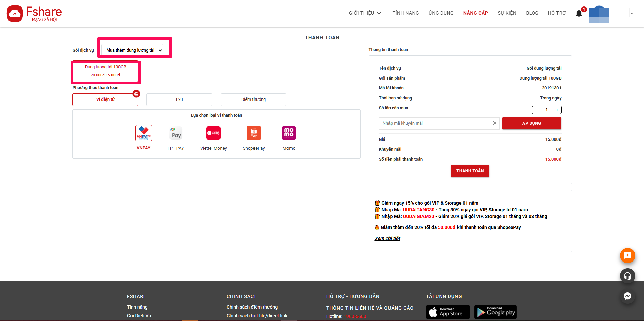644x321 pixels.
Task: Open the orange feedback chat bubble
Action: tap(627, 256)
